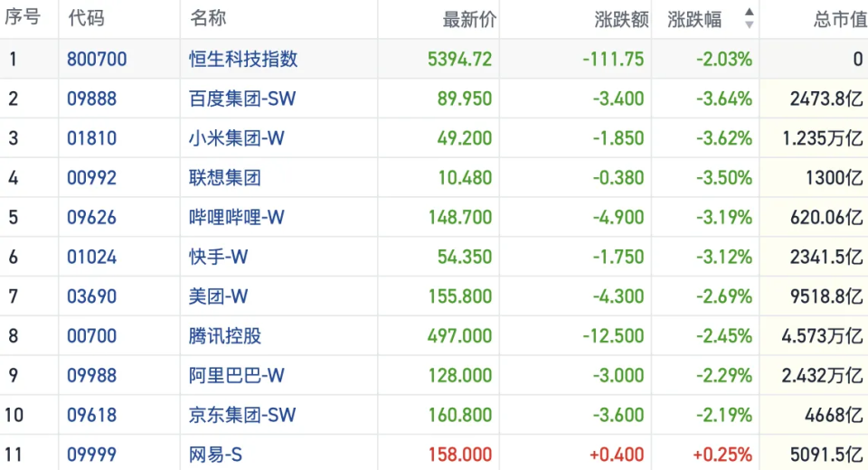Select change percent +0.25%
The image size is (868, 470).
coord(723,455)
